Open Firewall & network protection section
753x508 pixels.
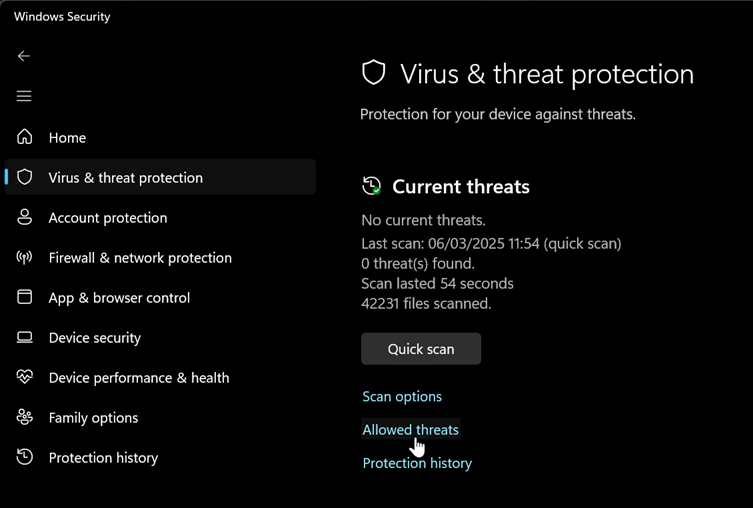click(140, 258)
